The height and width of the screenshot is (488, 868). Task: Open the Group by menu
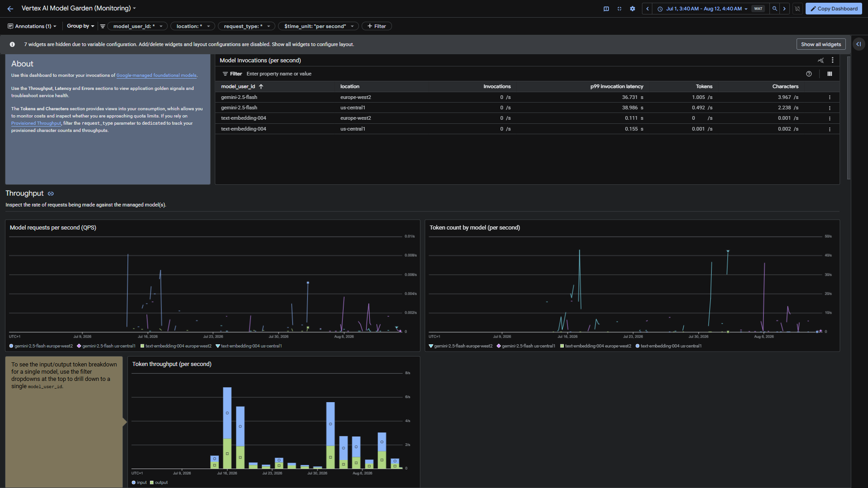80,26
